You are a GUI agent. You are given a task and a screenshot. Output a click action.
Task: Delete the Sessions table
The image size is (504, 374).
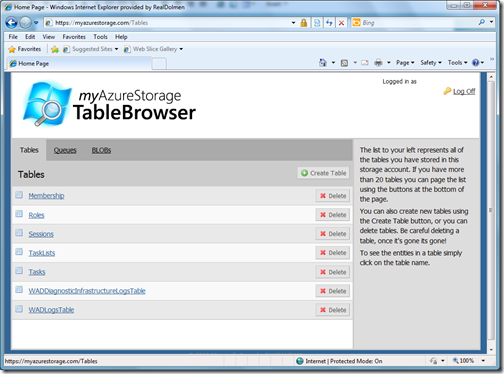[333, 234]
